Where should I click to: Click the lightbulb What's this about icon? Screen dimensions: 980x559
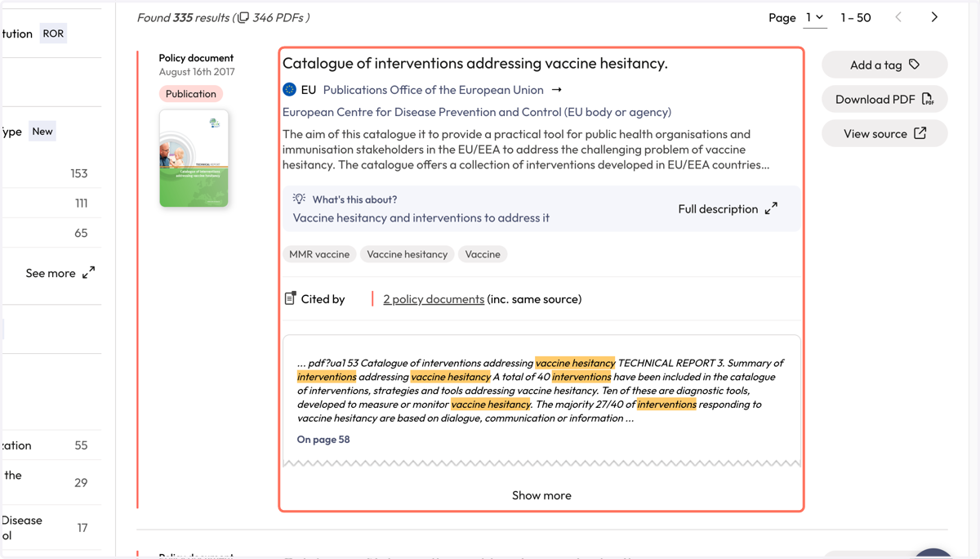pyautogui.click(x=299, y=199)
